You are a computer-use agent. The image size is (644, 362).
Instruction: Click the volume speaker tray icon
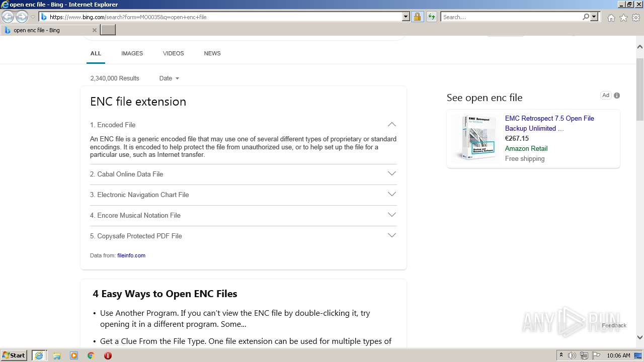point(572,355)
